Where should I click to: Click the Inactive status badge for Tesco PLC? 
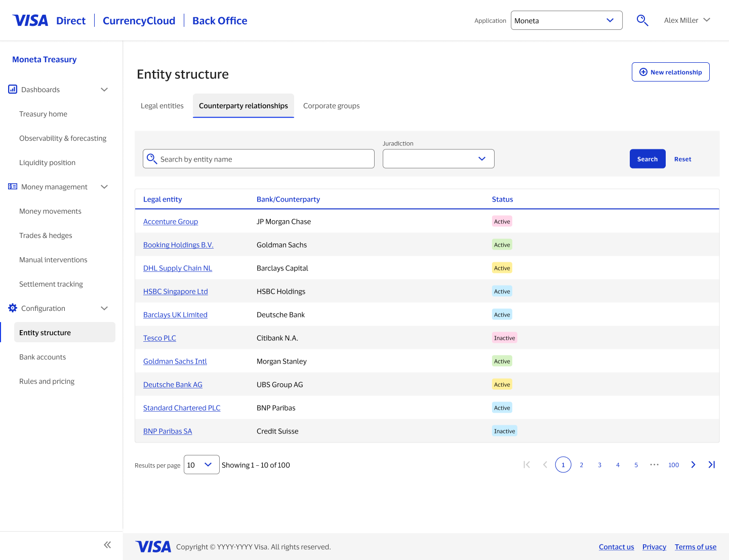505,338
